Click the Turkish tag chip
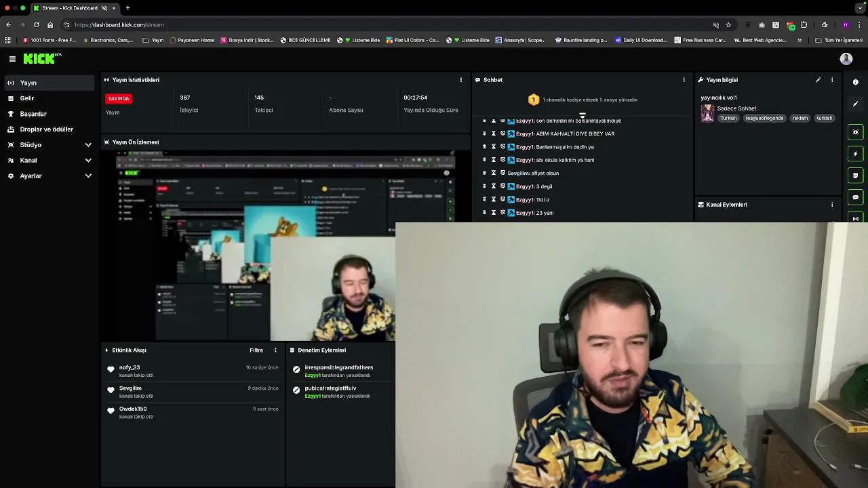Viewport: 868px width, 488px height. [x=728, y=118]
